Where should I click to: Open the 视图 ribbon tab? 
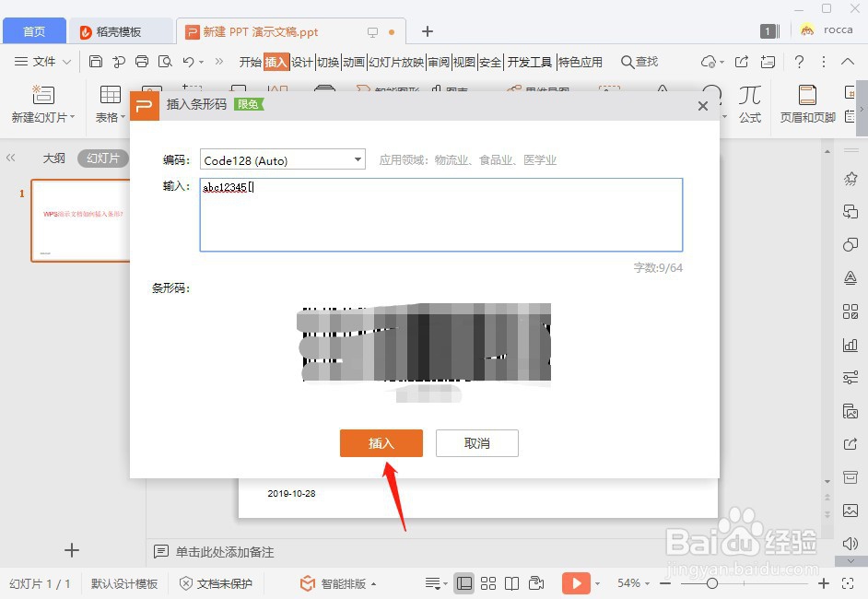[x=463, y=62]
